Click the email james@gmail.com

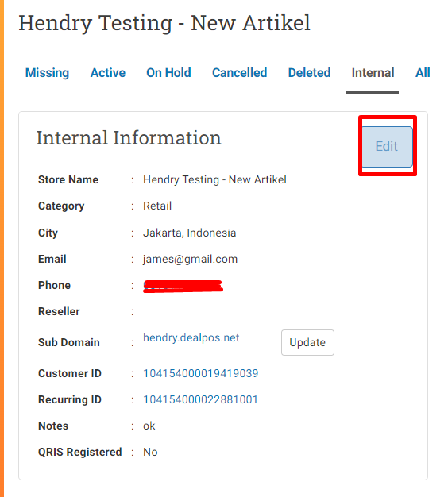point(190,260)
